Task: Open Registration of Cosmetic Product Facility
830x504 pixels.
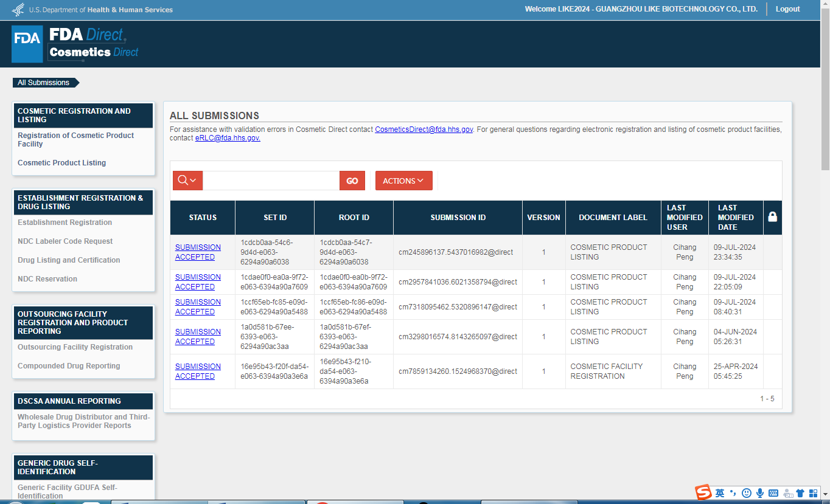Action: coord(75,140)
